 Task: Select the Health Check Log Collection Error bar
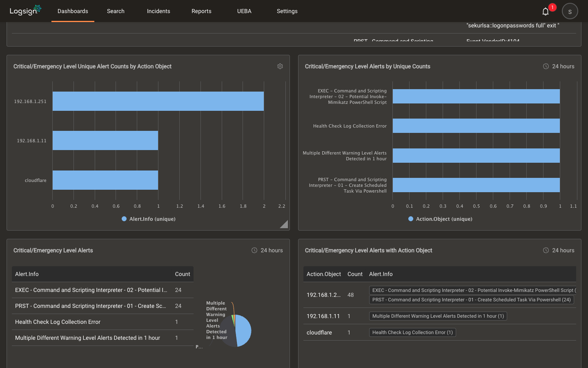[476, 126]
